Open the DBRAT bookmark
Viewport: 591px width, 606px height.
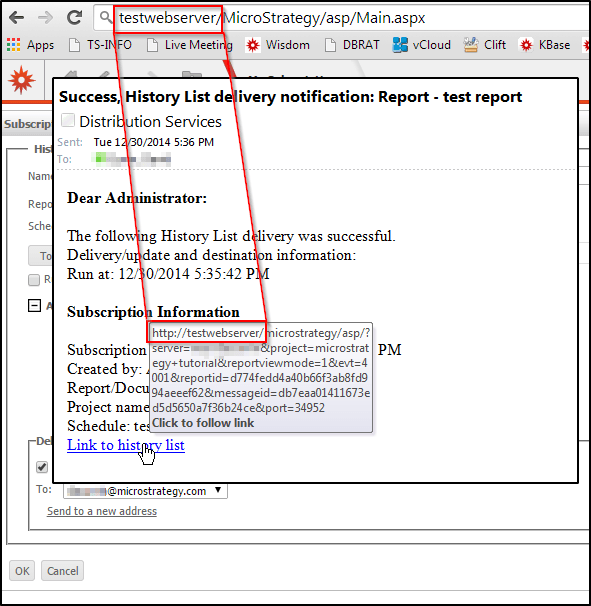[x=352, y=45]
